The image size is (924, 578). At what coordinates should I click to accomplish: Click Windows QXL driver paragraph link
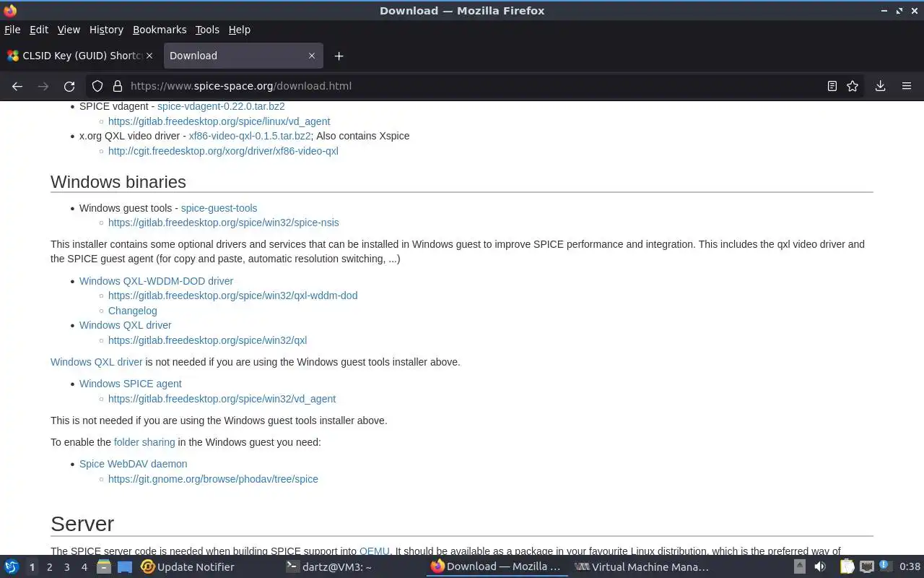point(97,362)
